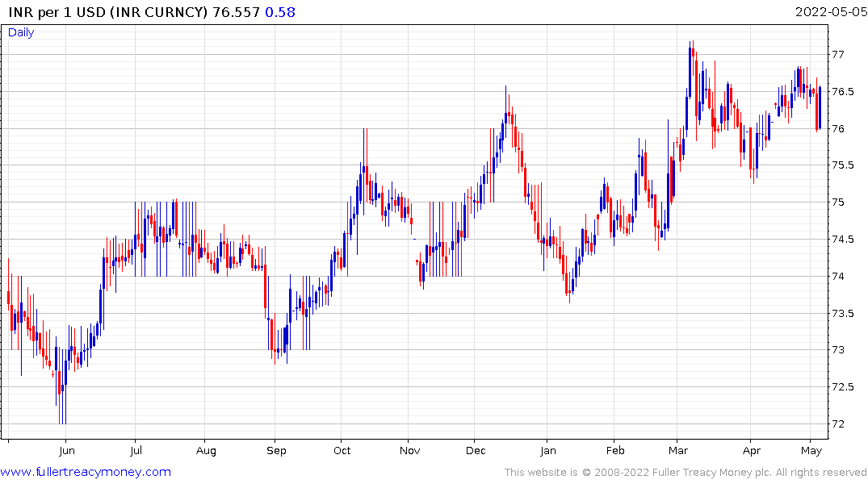The height and width of the screenshot is (484, 868).
Task: Click the Fuller Treacy Money copyright notice
Action: coord(686,473)
